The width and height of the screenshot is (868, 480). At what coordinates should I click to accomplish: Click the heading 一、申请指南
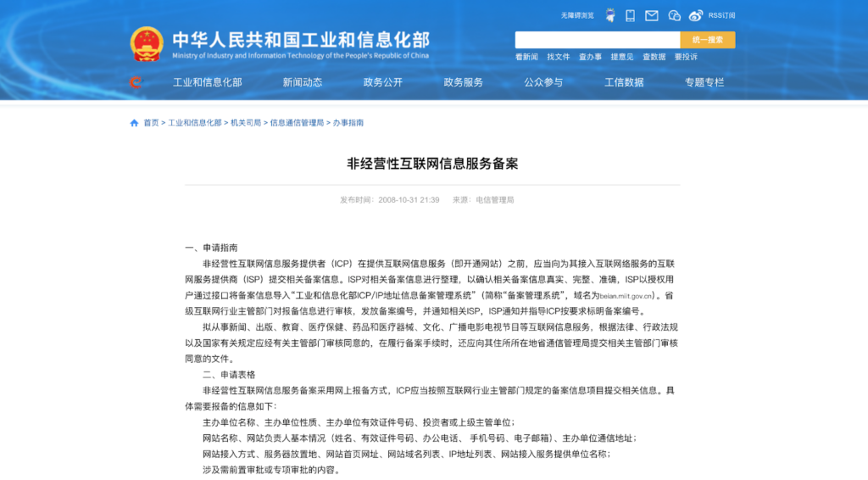coord(211,248)
